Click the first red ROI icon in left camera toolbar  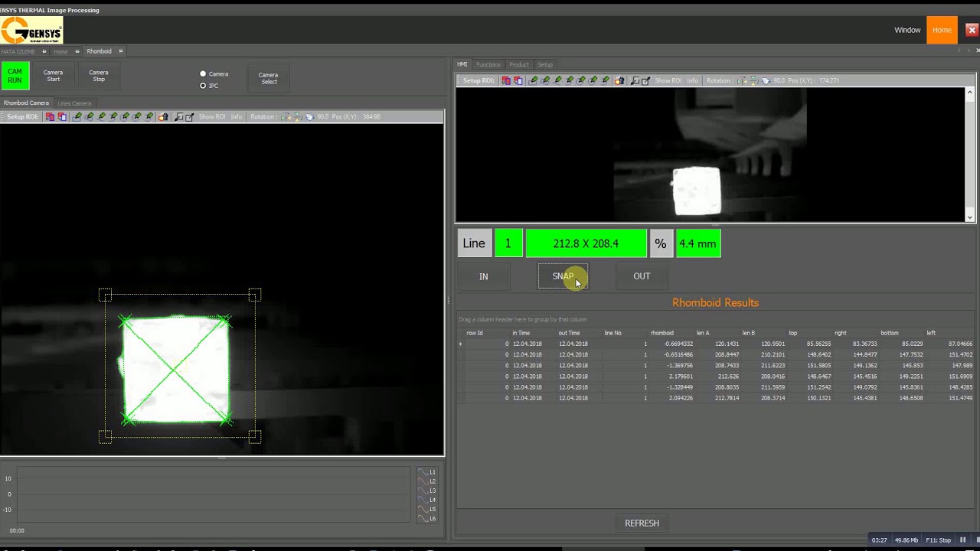pyautogui.click(x=50, y=116)
